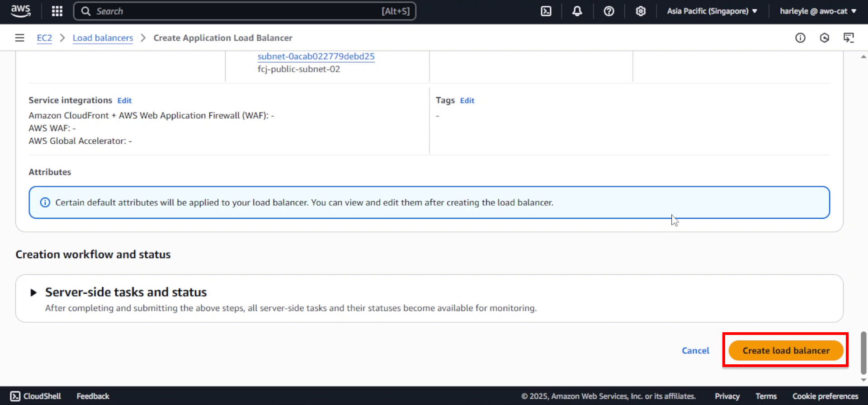Open Privacy link in footer
The width and height of the screenshot is (868, 405).
point(727,396)
